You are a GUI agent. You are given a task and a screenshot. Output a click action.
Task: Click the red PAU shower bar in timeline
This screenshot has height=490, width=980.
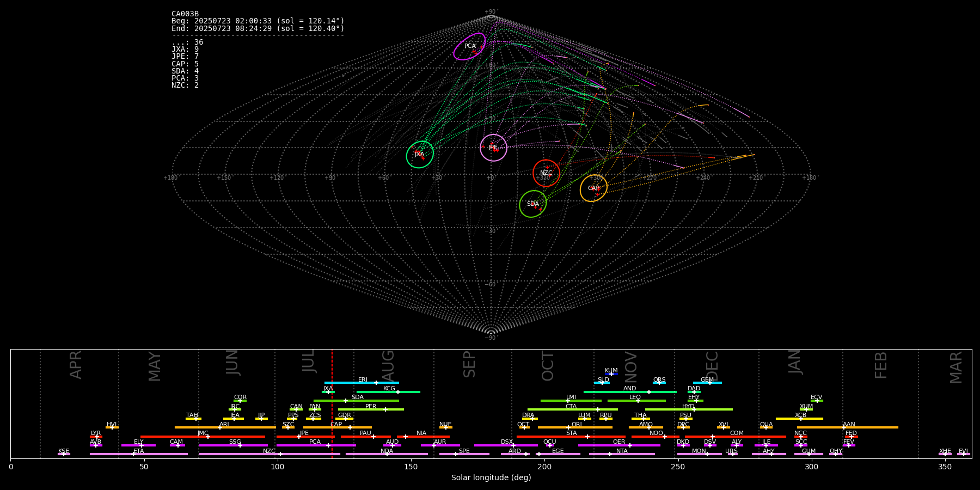pyautogui.click(x=366, y=436)
